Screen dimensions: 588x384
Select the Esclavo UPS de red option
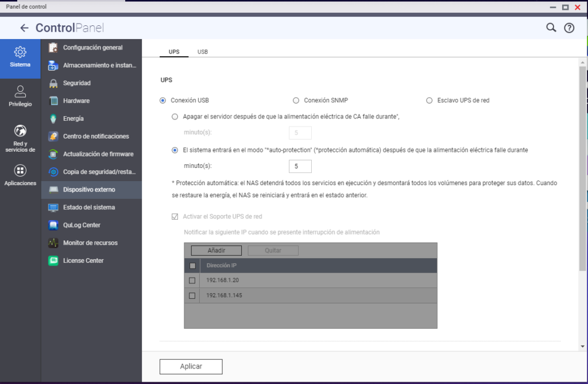[430, 101]
